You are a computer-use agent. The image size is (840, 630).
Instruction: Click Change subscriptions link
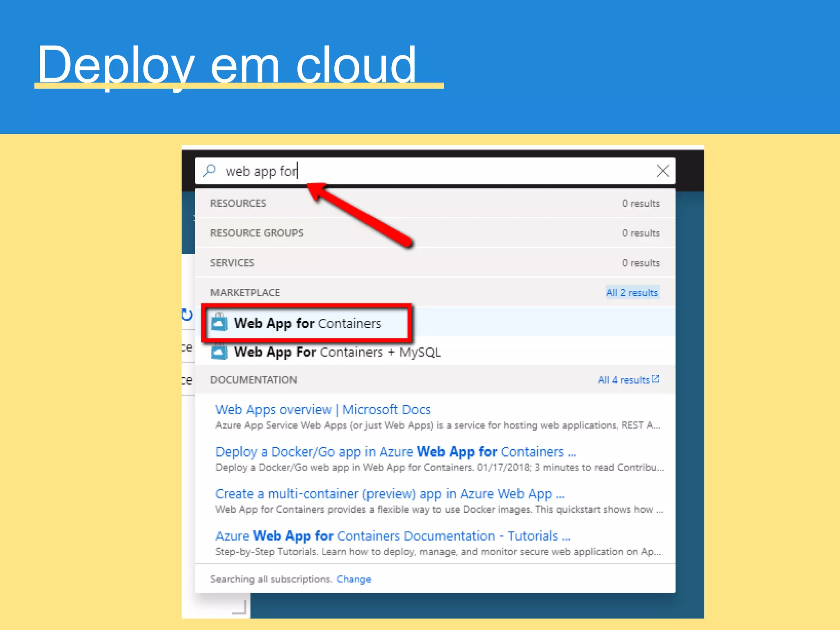click(x=354, y=579)
